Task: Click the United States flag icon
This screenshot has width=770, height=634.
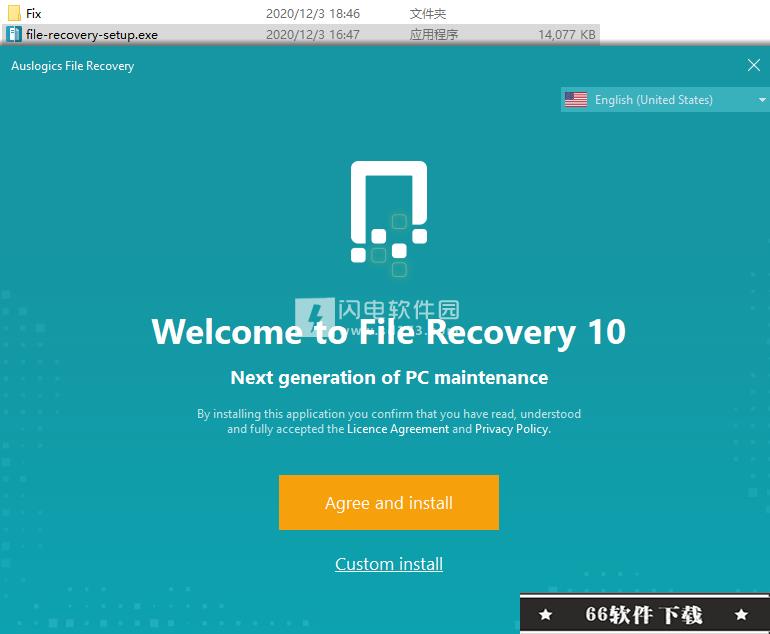Action: click(x=576, y=100)
